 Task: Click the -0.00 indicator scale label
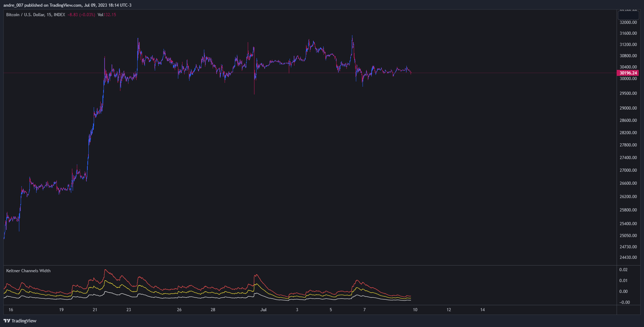coord(624,302)
